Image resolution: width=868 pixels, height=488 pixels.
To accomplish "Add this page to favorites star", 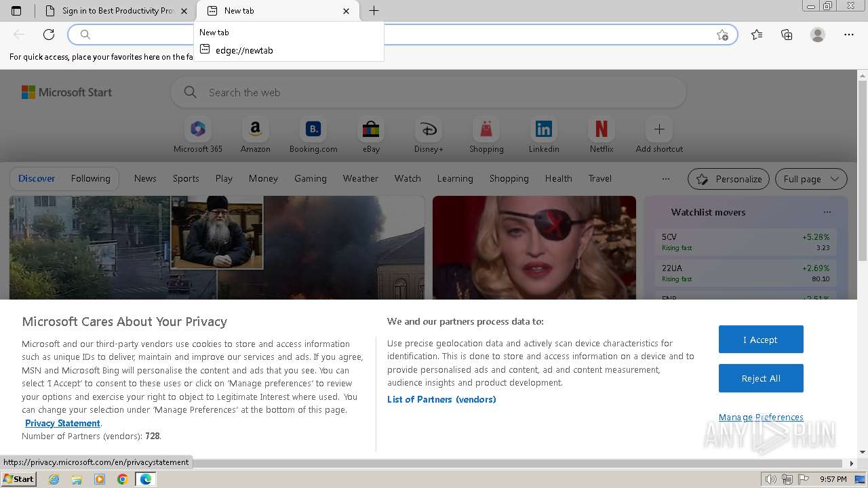I will pyautogui.click(x=722, y=35).
